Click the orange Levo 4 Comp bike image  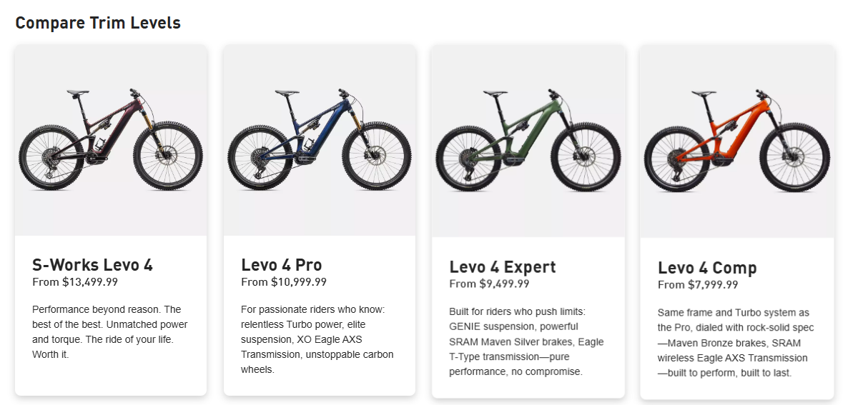[736, 141]
